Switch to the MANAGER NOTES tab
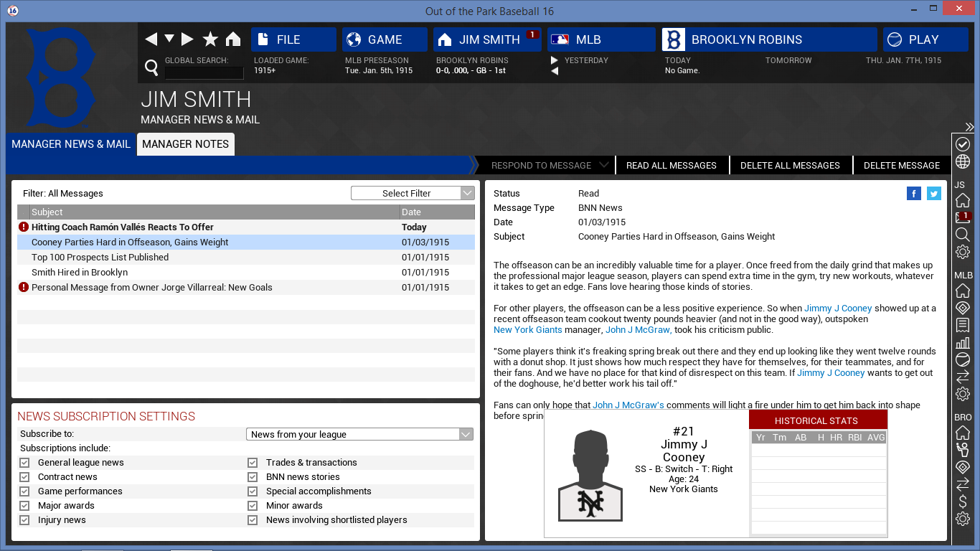980x551 pixels. pos(185,144)
